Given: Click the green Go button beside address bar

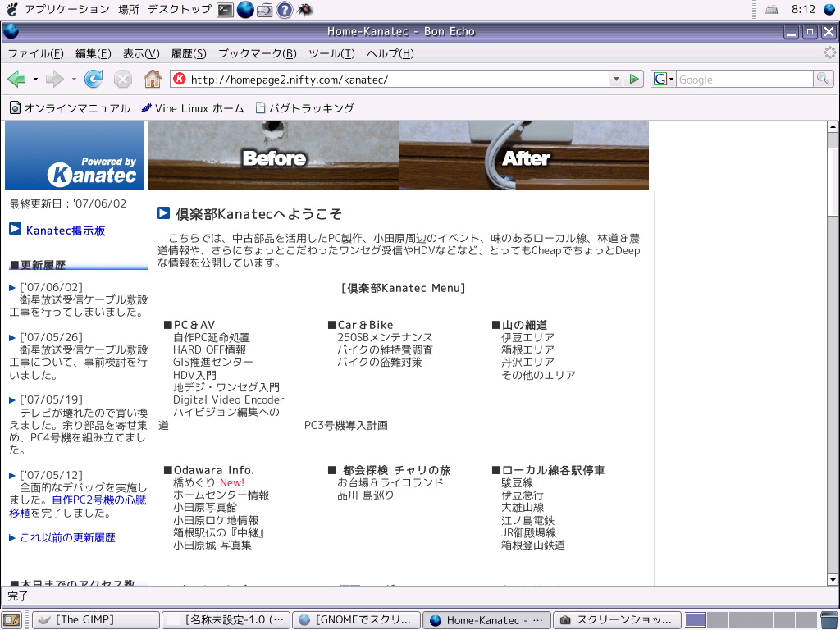Looking at the screenshot, I should coord(634,80).
